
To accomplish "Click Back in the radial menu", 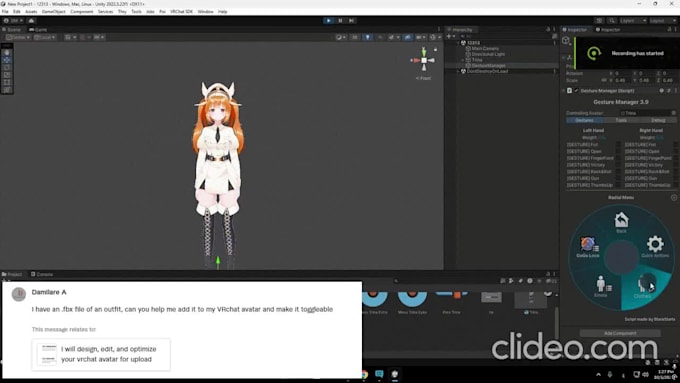I will (x=621, y=223).
